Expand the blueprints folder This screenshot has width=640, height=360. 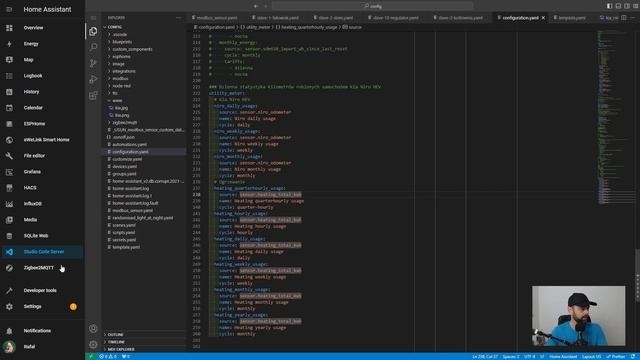click(144, 42)
